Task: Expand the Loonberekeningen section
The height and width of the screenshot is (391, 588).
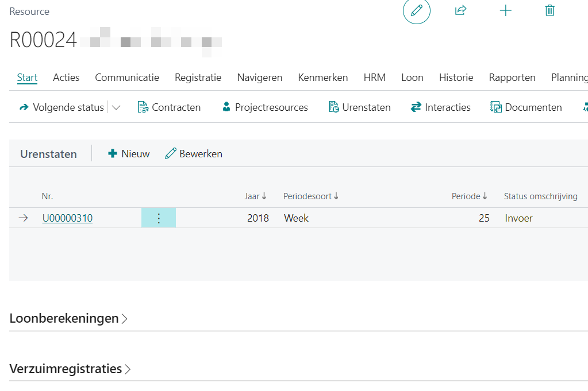Action: pos(68,319)
